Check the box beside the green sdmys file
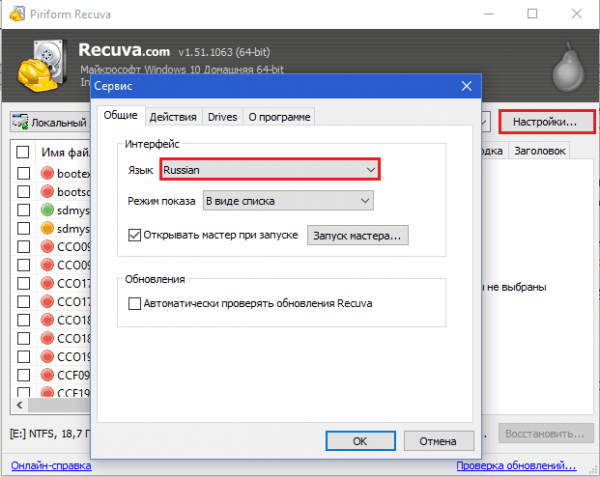This screenshot has width=600, height=477. 23,210
